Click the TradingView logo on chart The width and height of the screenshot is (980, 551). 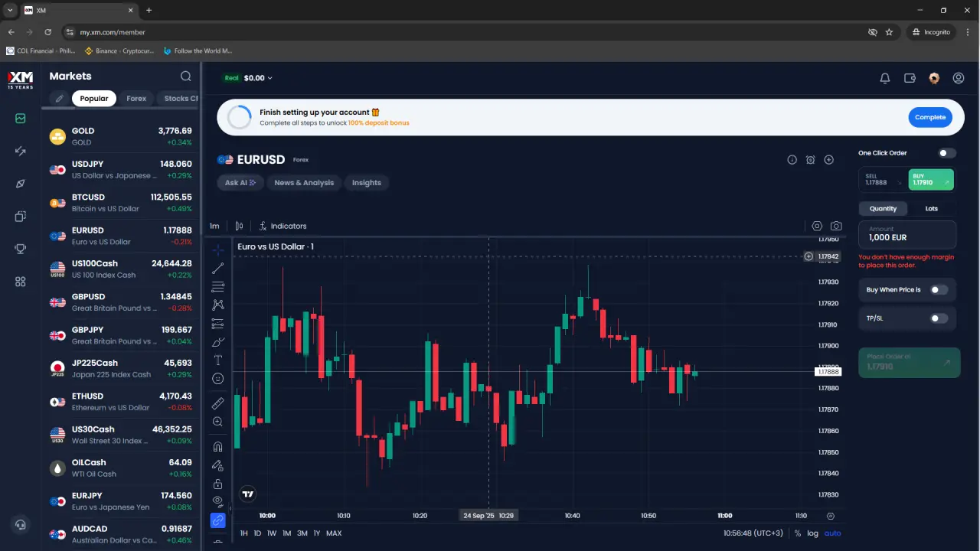(x=247, y=494)
